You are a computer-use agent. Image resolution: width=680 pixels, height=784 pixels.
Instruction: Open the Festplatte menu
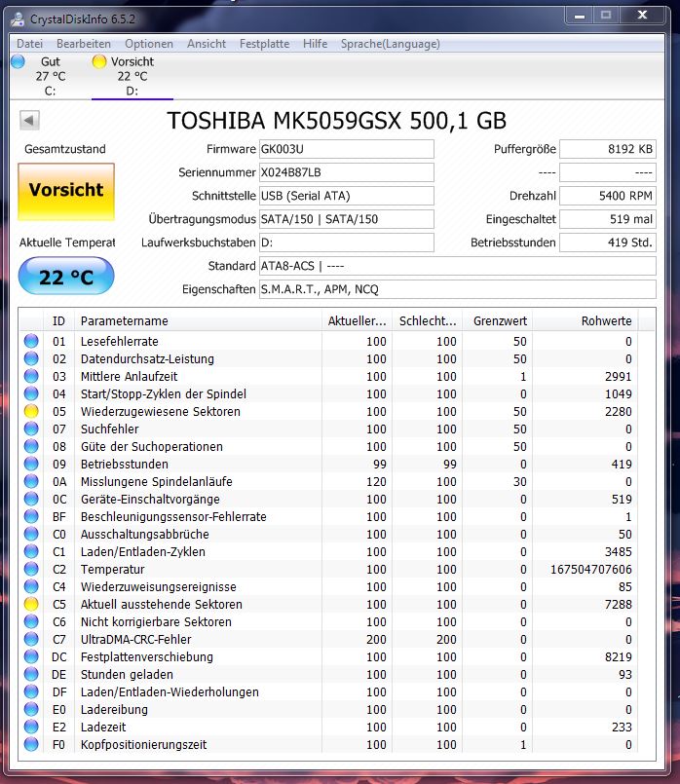coord(265,44)
